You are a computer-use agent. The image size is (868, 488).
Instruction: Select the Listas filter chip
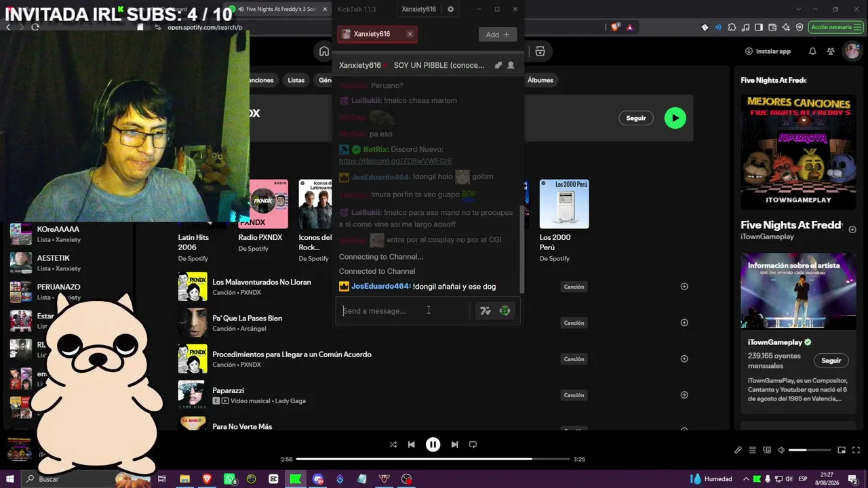click(296, 80)
